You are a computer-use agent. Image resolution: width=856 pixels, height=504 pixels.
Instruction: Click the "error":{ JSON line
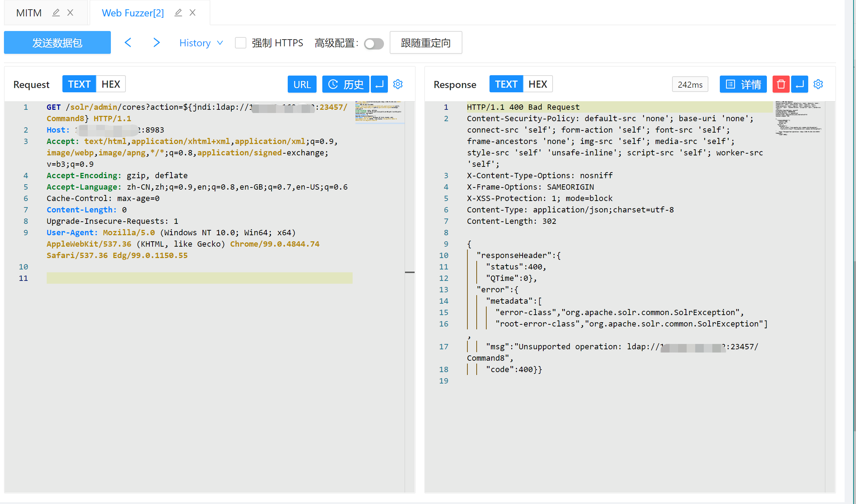tap(497, 290)
